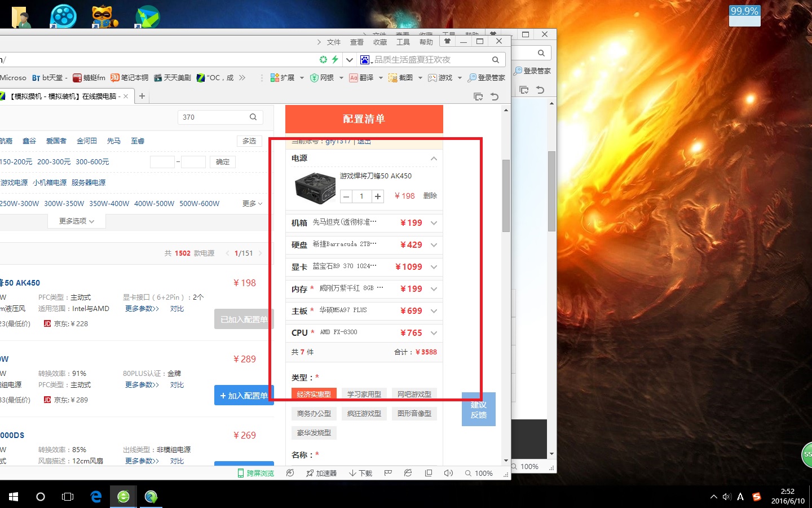Click the search icon in the 370 field
This screenshot has width=812, height=508.
253,117
